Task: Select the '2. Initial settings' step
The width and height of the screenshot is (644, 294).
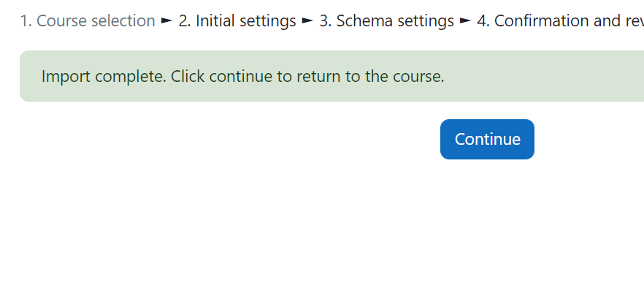Action: click(x=237, y=21)
